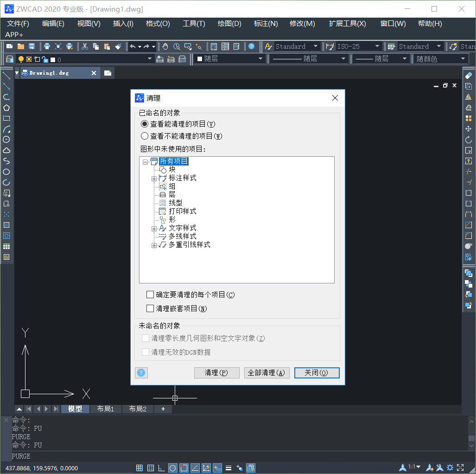Click the 全部清理(A) button
This screenshot has height=474, width=476.
[x=267, y=373]
